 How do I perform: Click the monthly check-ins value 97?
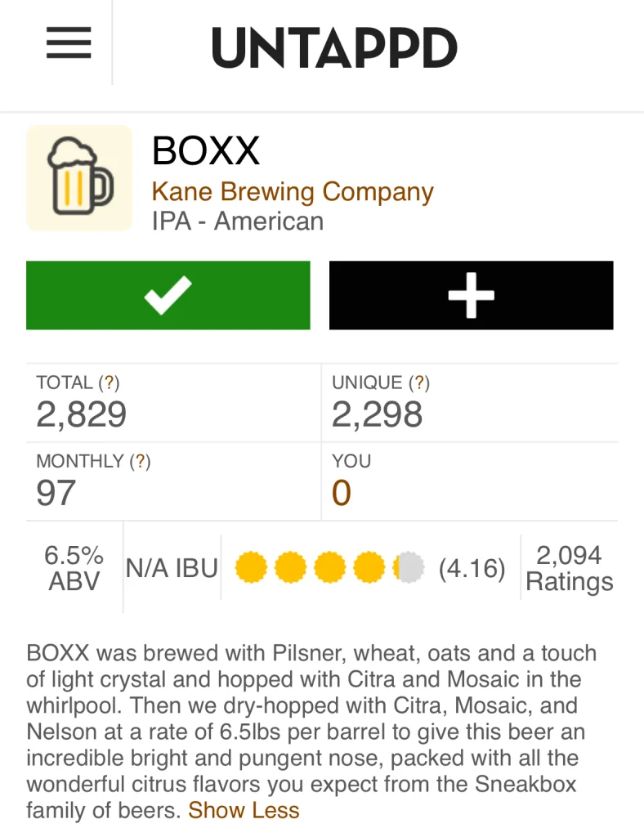pyautogui.click(x=56, y=493)
